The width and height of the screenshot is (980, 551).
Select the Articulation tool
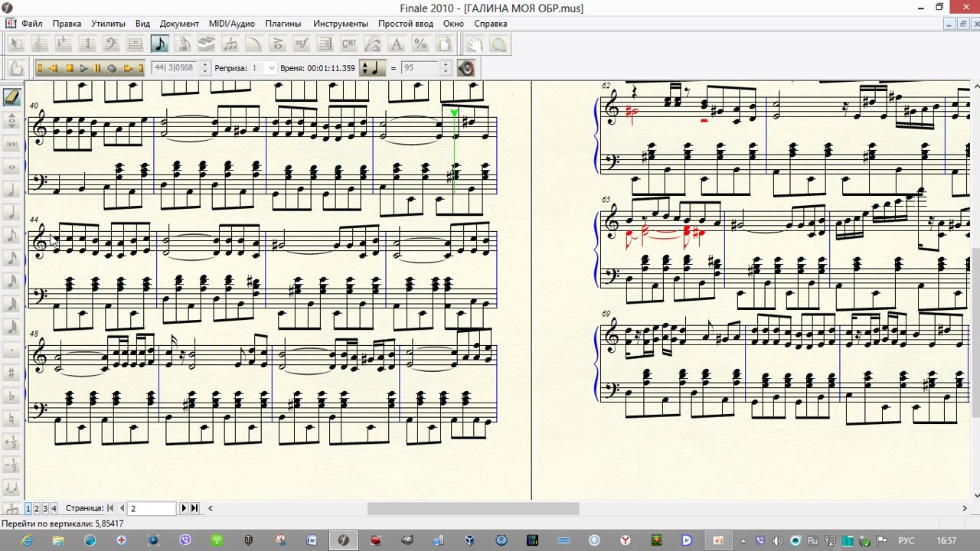tap(278, 44)
